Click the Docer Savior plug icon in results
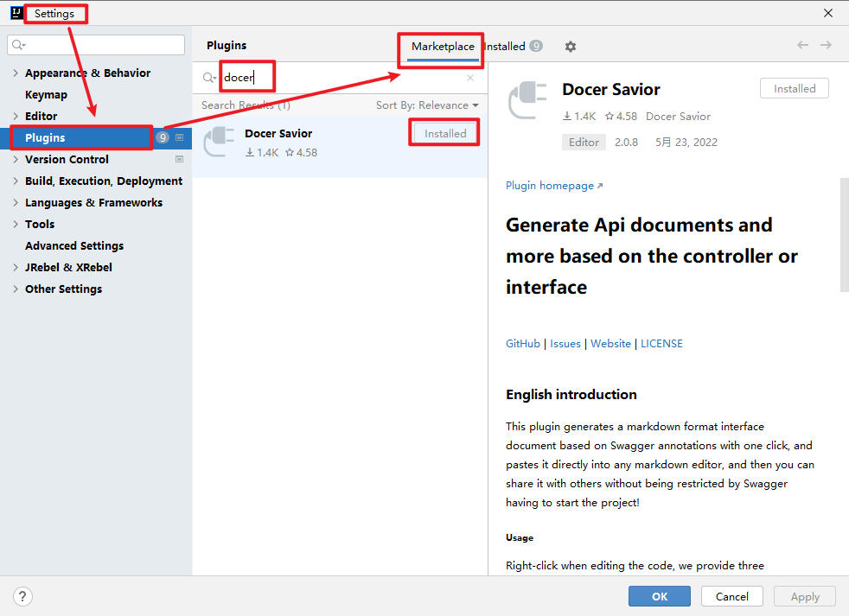 [219, 142]
